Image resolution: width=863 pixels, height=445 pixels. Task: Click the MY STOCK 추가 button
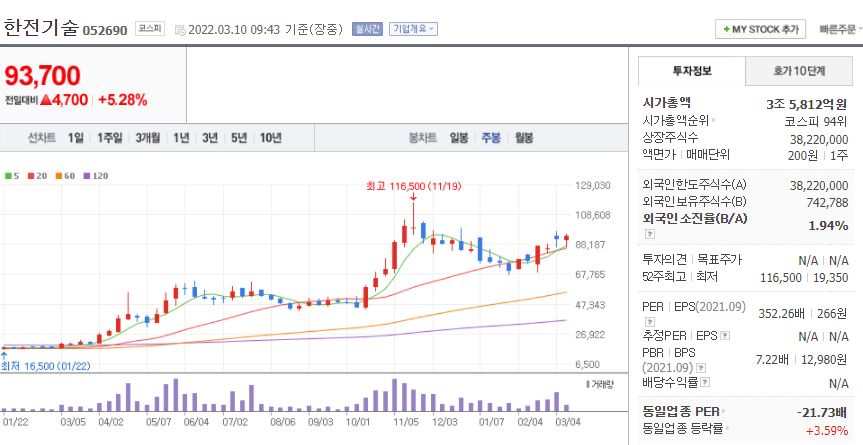point(761,29)
